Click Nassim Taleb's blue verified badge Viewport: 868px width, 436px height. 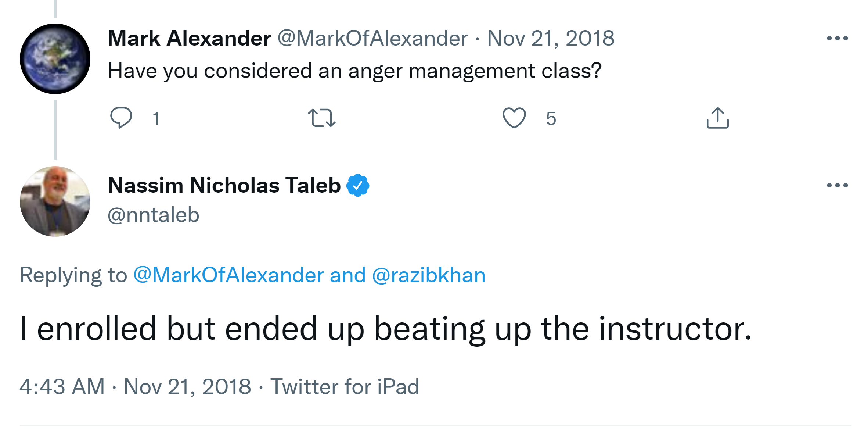click(358, 185)
